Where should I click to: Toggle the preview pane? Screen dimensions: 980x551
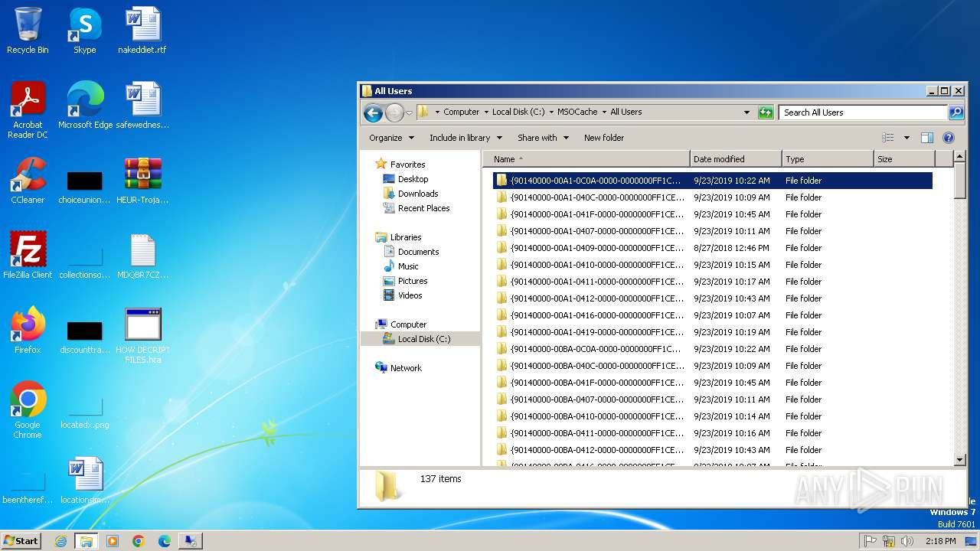(x=927, y=138)
